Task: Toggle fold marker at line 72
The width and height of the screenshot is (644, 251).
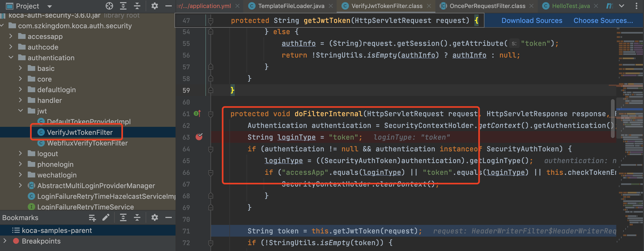Action: (x=210, y=243)
